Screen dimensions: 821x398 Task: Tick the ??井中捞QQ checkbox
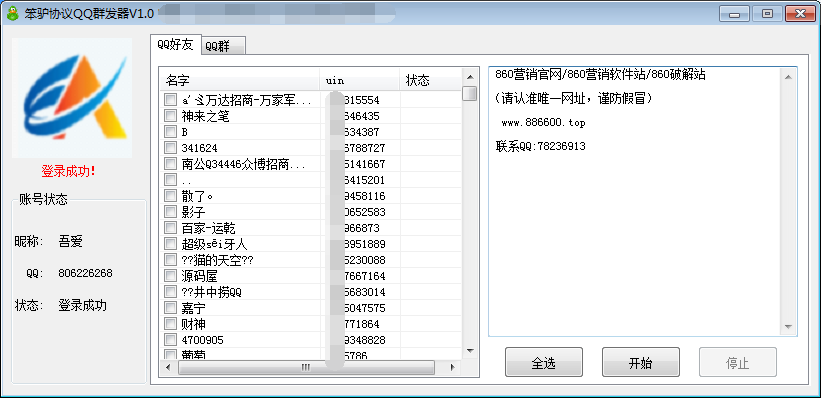tap(170, 292)
